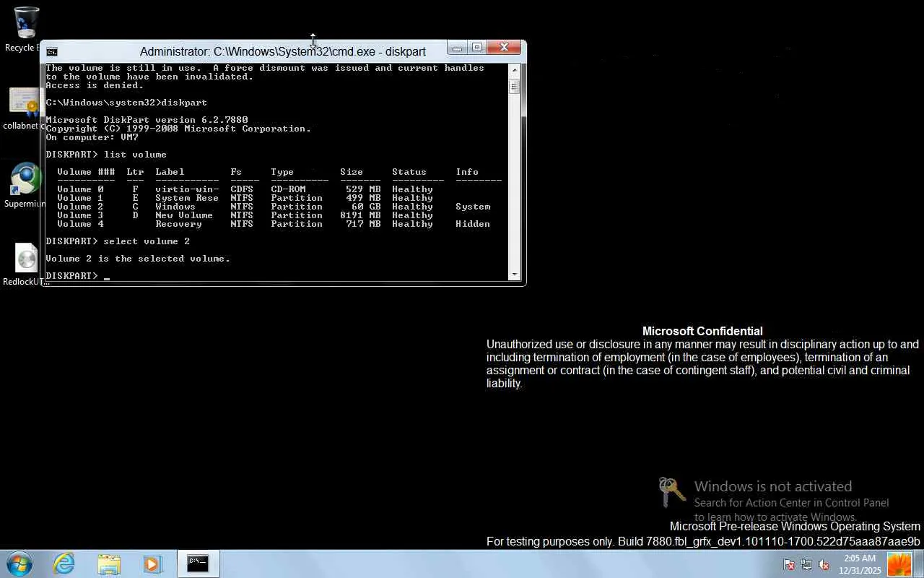Click the "Recovery" volume label

178,224
